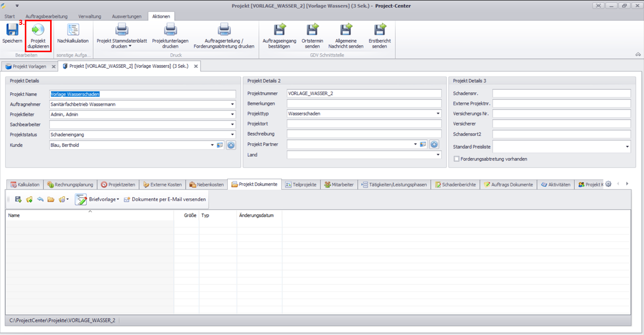Open the Nachkalkulation tool
Screen dimensions: 644x335
73,30
